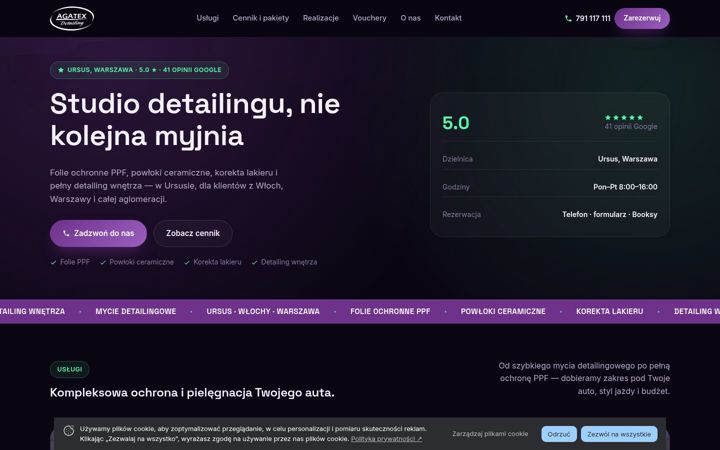Click the star icon in the Ursus badge
The width and height of the screenshot is (720, 450).
click(61, 70)
